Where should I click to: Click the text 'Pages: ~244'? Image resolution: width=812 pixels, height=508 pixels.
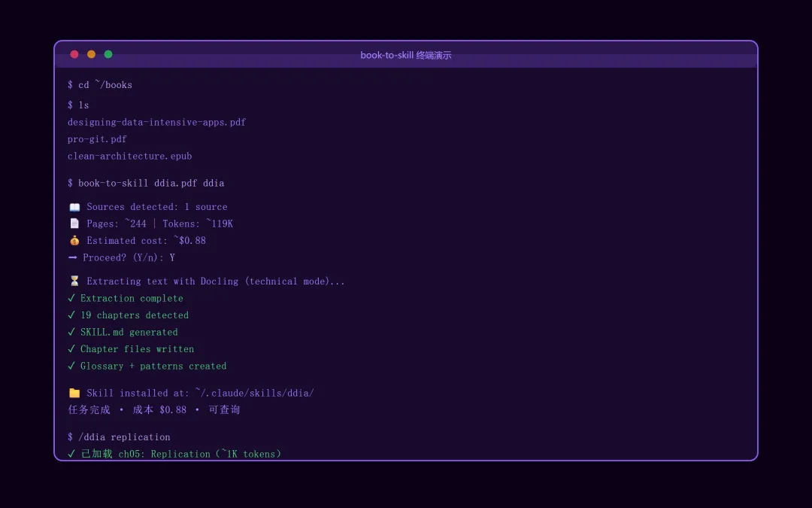[x=117, y=224]
